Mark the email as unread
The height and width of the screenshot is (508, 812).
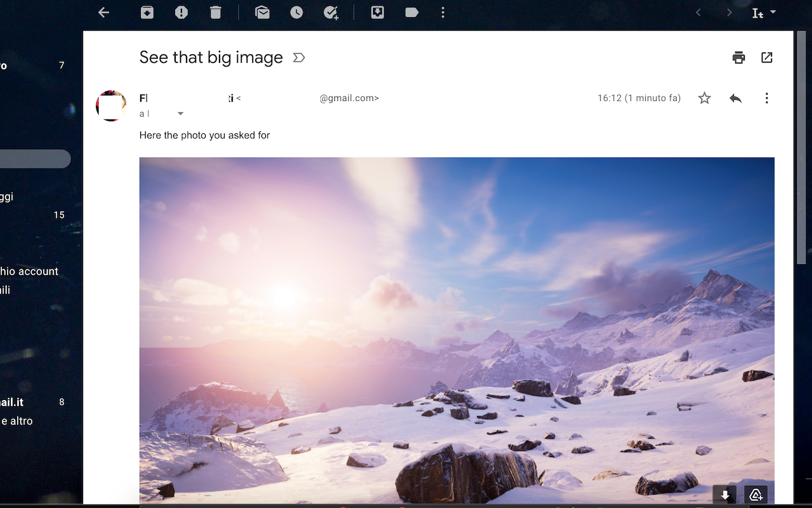[x=262, y=13]
